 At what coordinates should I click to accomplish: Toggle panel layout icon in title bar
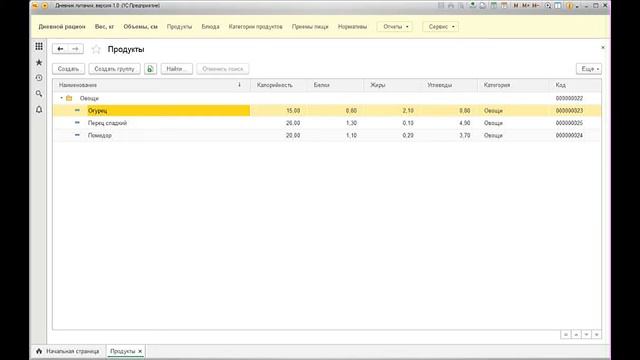click(x=558, y=6)
